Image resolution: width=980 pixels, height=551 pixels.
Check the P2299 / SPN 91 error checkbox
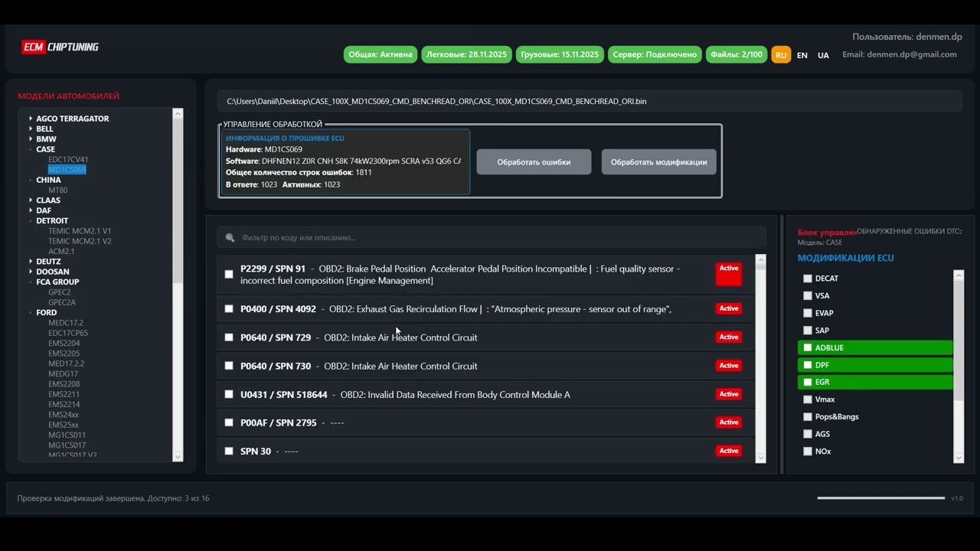229,274
